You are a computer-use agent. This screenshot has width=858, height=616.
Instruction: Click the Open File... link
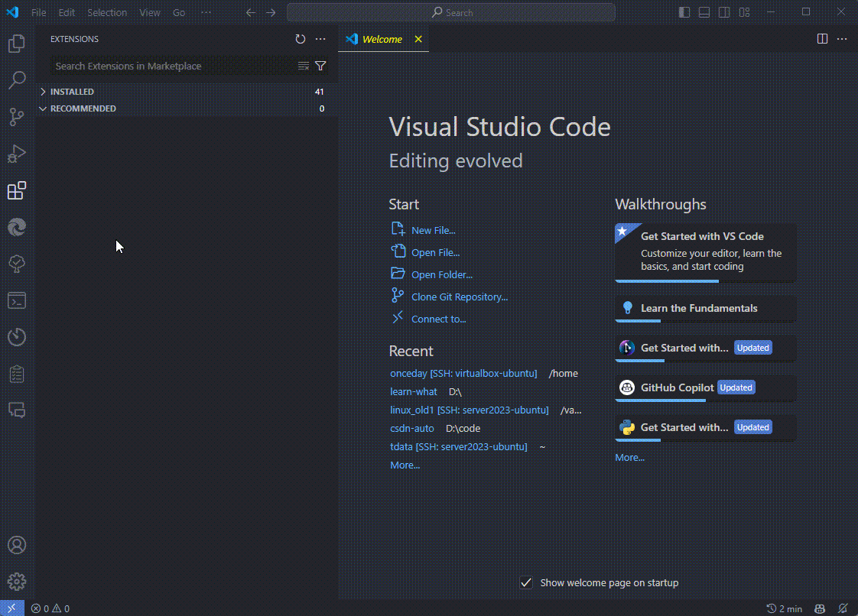pyautogui.click(x=436, y=253)
